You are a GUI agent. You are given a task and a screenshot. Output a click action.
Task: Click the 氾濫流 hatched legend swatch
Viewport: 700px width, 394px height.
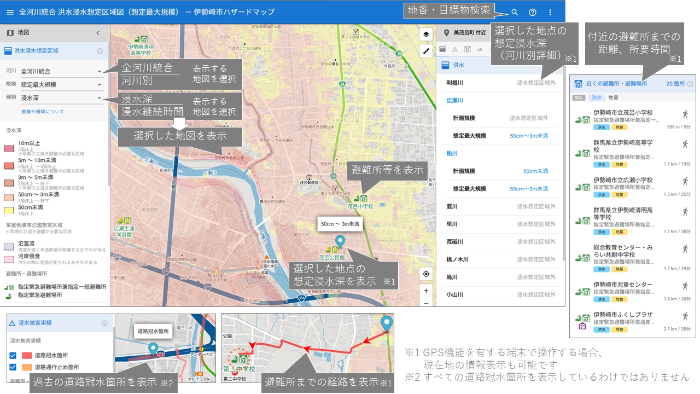[9, 246]
